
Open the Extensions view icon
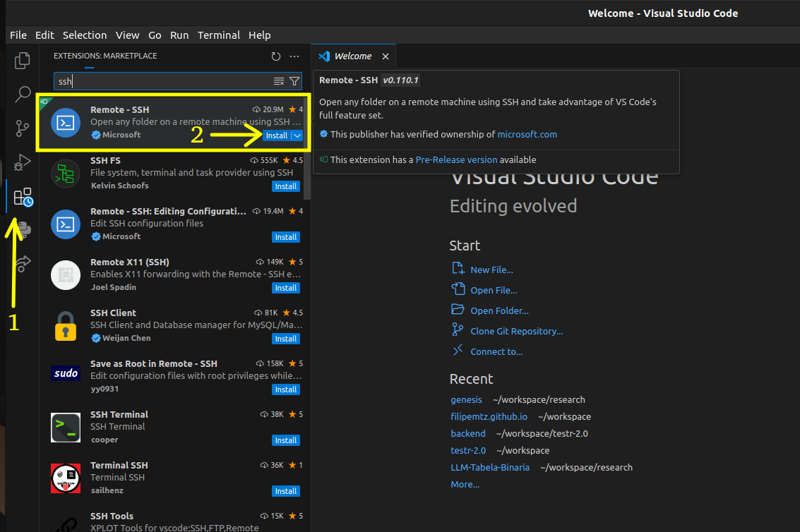pos(23,197)
